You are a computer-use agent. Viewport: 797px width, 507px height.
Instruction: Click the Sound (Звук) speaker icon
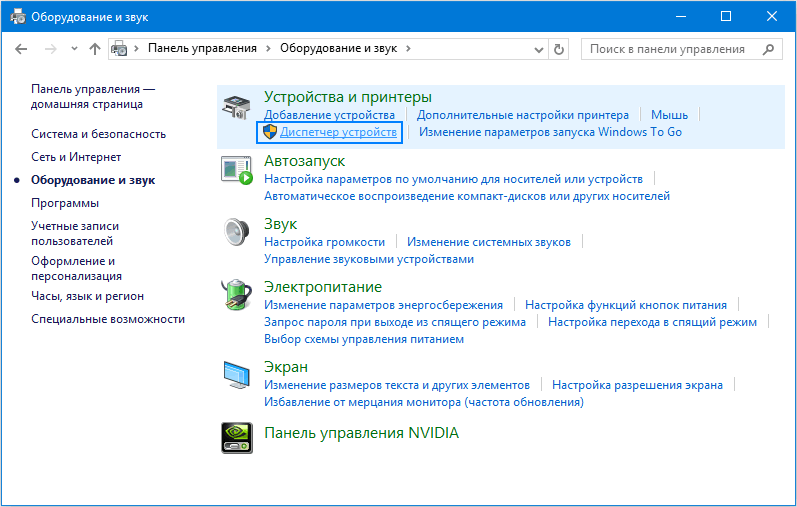(x=237, y=232)
